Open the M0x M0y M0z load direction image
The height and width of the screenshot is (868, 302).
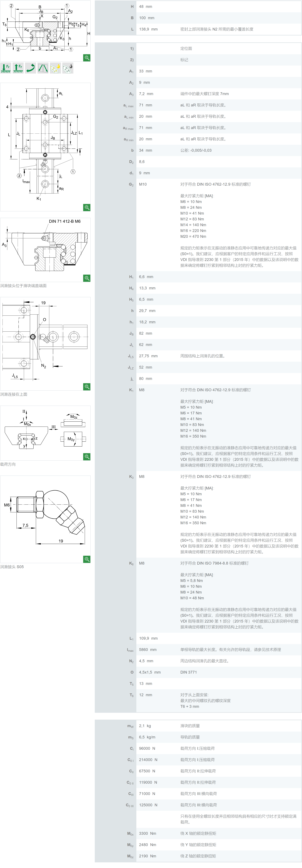click(x=45, y=433)
